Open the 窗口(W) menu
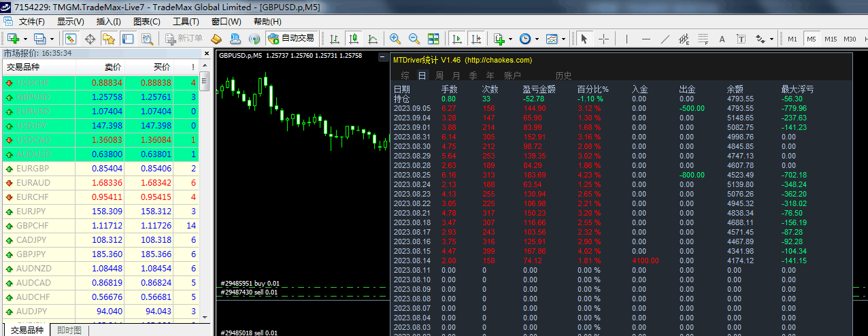This screenshot has width=868, height=336. [227, 21]
